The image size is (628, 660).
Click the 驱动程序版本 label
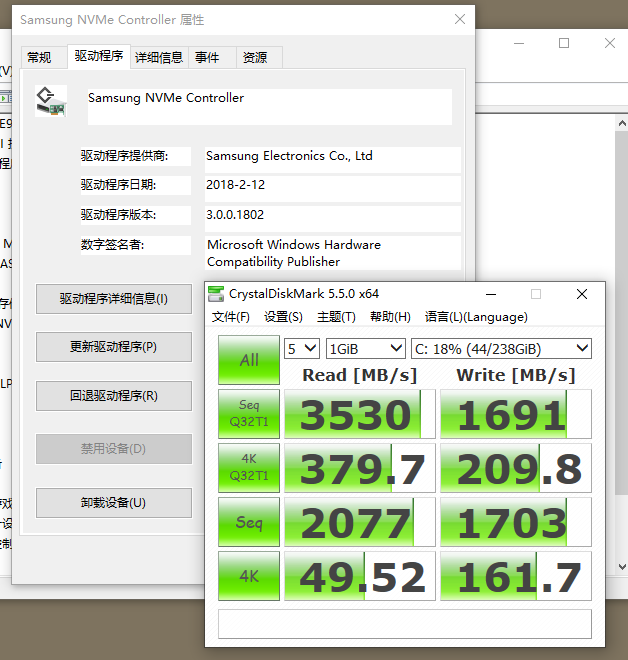tap(118, 215)
